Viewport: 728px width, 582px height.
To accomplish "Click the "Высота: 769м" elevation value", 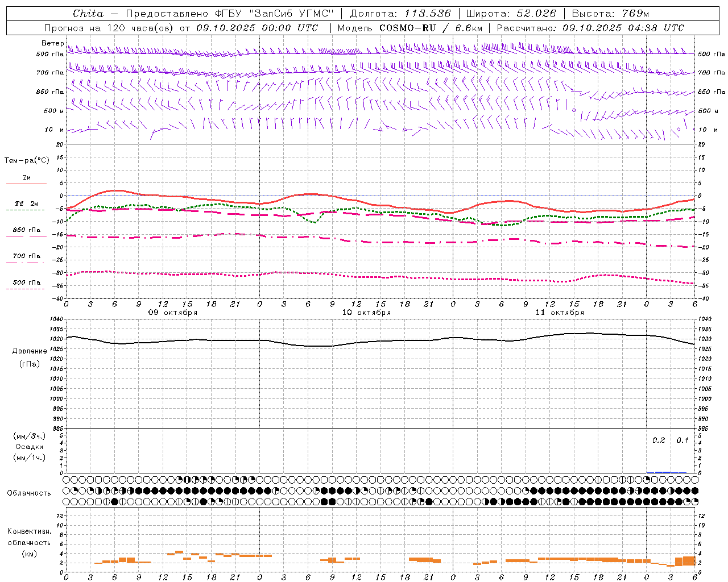I will (610, 14).
